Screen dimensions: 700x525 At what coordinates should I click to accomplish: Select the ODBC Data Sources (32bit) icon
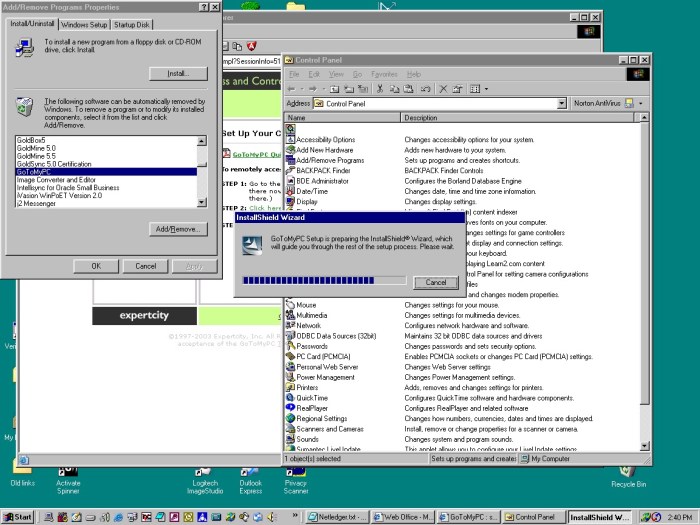click(x=291, y=335)
